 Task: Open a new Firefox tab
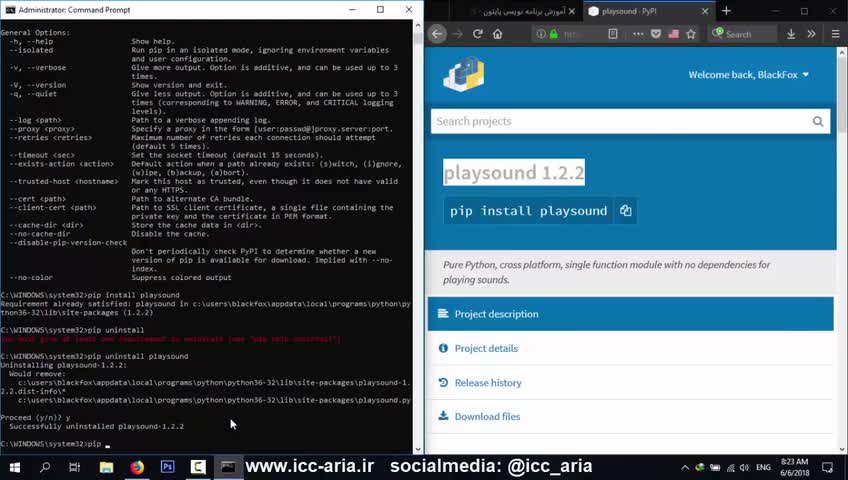pos(726,11)
